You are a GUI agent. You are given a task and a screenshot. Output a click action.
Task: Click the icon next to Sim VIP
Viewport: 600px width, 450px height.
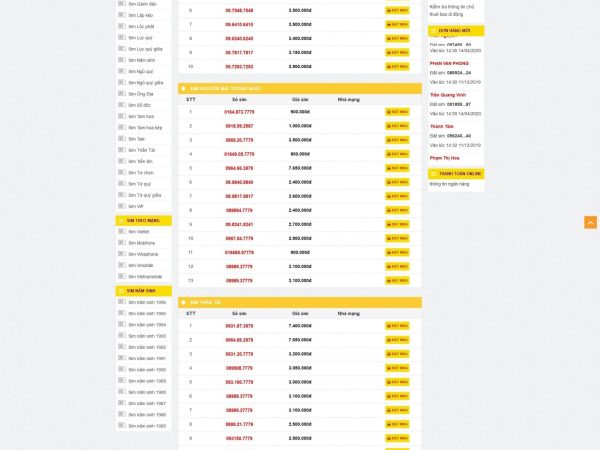(x=121, y=206)
